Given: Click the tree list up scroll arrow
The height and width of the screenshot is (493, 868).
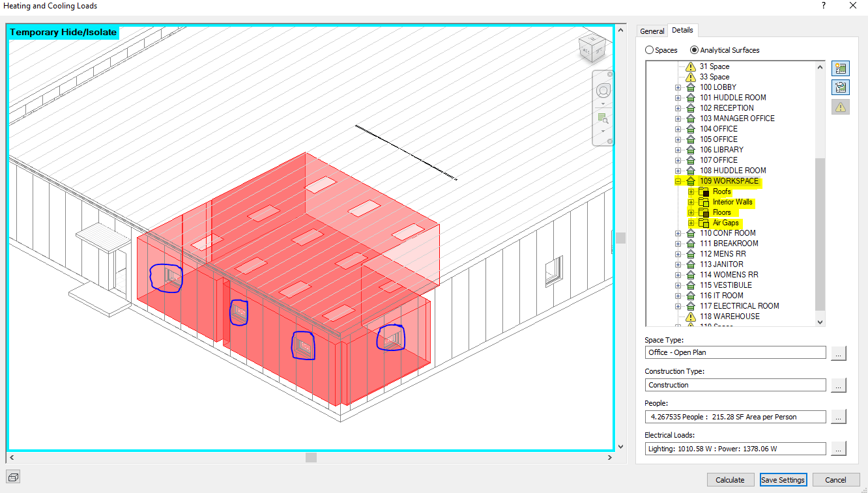Looking at the screenshot, I should click(x=820, y=66).
